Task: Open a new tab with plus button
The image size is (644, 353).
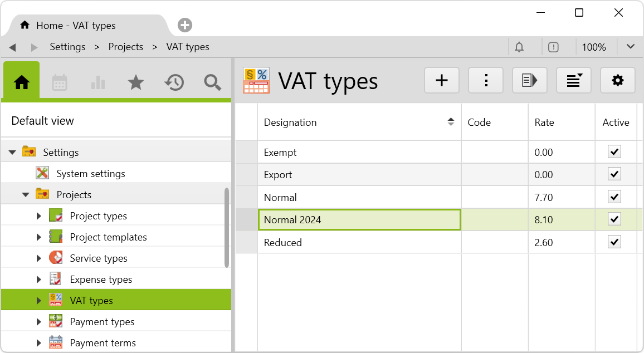Action: [185, 26]
